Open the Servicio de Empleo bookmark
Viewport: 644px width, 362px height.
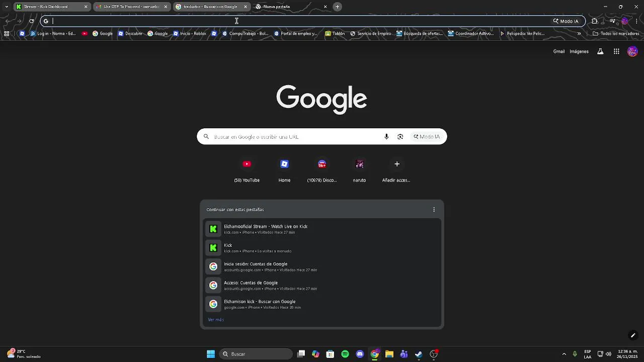pos(371,34)
